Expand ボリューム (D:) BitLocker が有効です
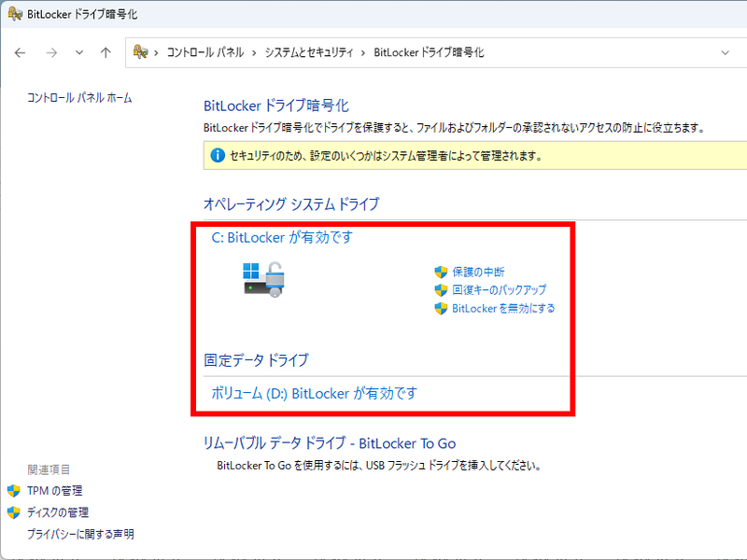 [x=315, y=393]
